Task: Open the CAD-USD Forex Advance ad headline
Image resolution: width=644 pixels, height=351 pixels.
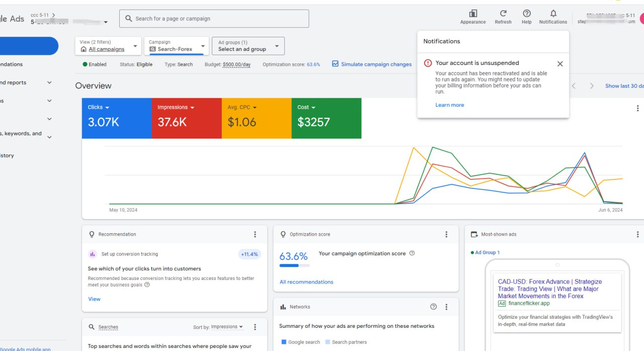Action: tap(550, 289)
